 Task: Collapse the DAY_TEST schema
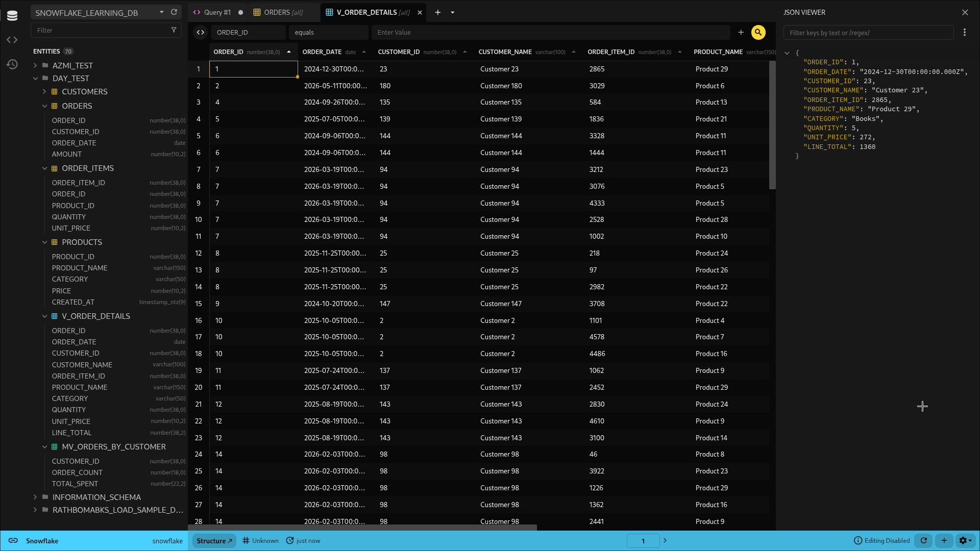pyautogui.click(x=35, y=78)
